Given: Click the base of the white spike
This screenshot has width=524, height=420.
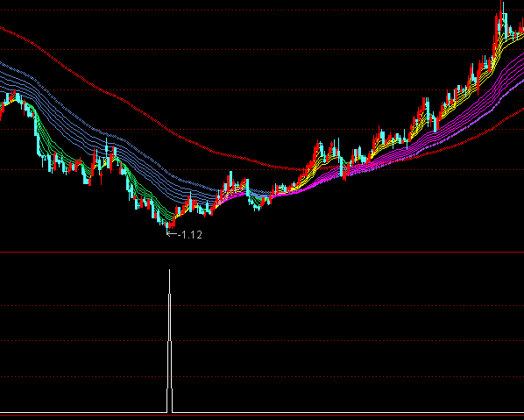Looking at the screenshot, I should point(169,410).
